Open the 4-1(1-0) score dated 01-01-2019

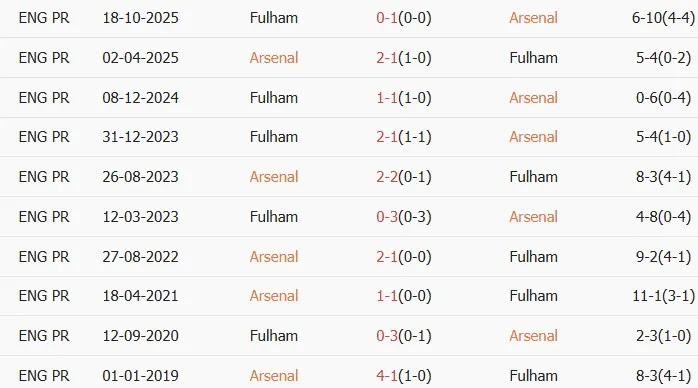[404, 376]
